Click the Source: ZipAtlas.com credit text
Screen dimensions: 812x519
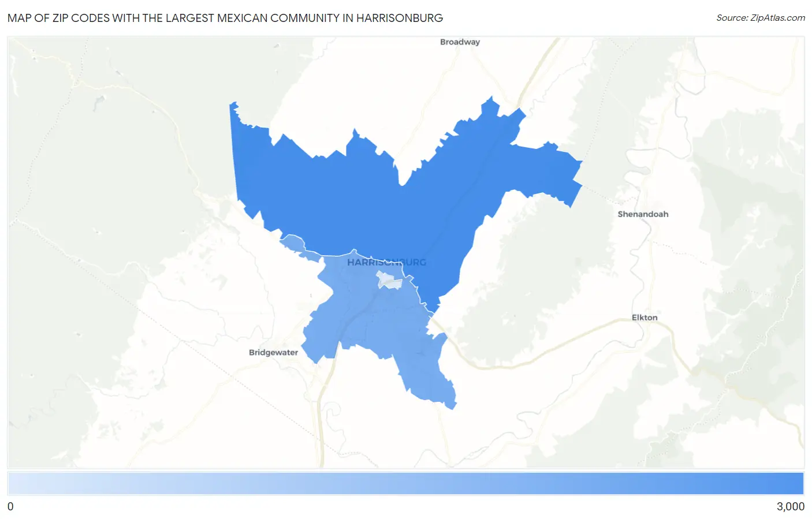[x=761, y=18]
